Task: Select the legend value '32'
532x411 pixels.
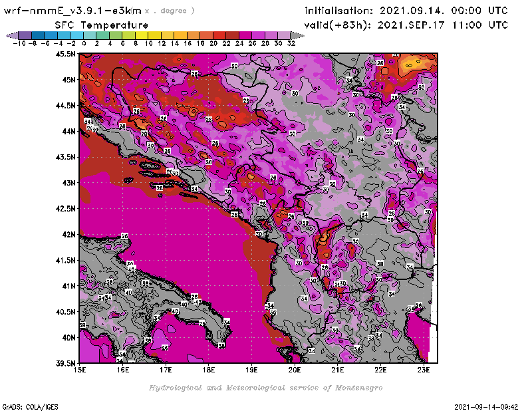Action: (291, 43)
